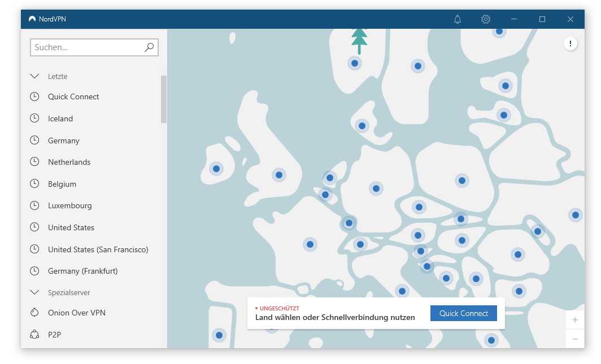Image resolution: width=601 pixels, height=364 pixels.
Task: Select the Portugal server pin on map
Action: tap(219, 335)
